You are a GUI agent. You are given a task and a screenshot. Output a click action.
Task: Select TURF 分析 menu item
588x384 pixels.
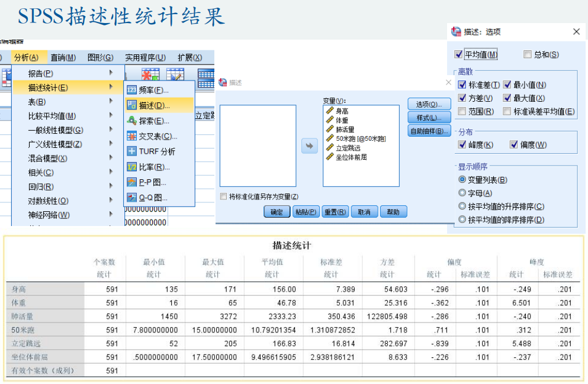(x=159, y=151)
